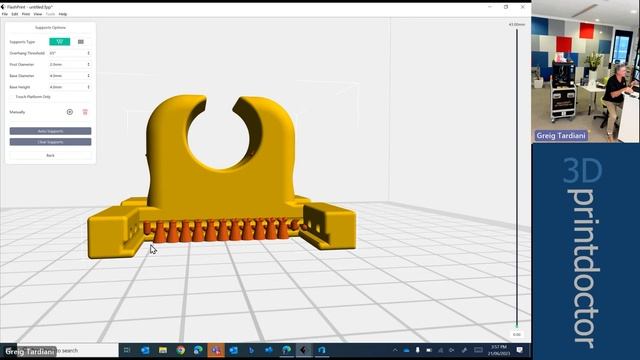Click the Clear Supports button
The height and width of the screenshot is (360, 640).
pos(51,142)
